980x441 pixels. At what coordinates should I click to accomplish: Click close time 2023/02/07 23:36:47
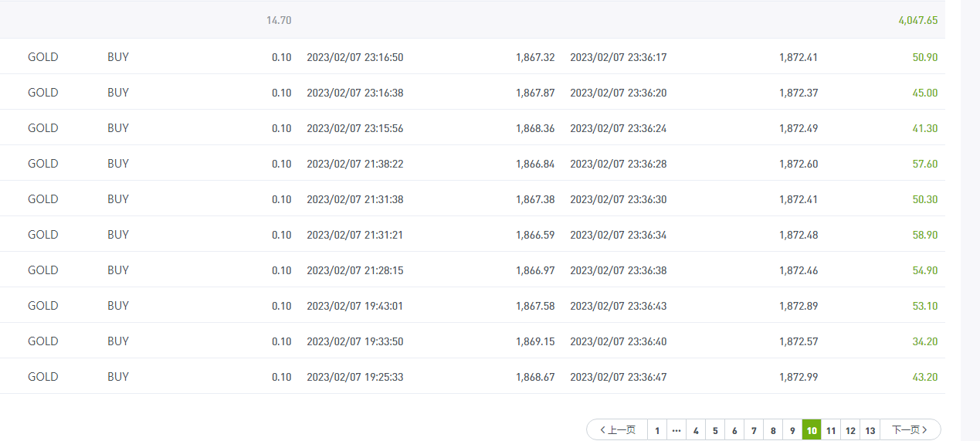(x=619, y=377)
